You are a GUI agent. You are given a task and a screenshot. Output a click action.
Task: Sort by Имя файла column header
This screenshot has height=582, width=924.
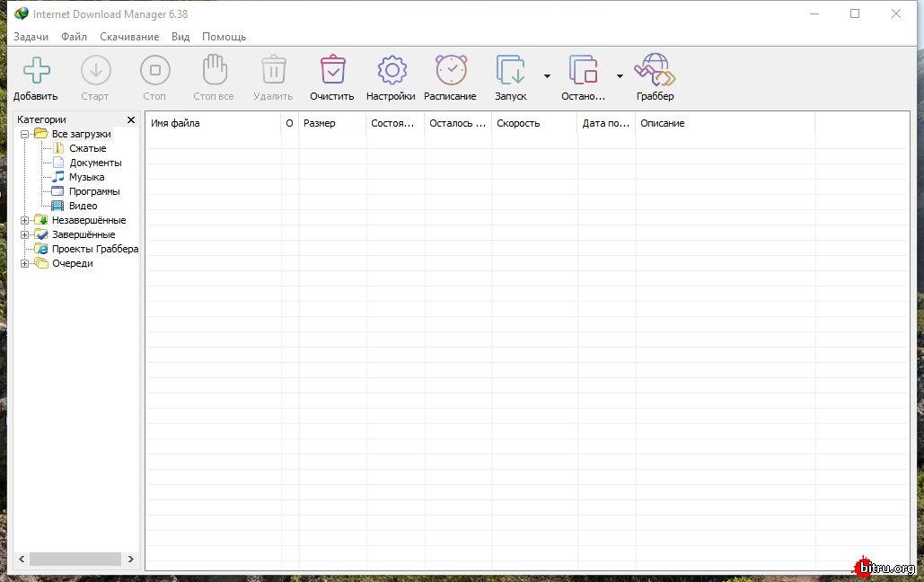click(214, 123)
